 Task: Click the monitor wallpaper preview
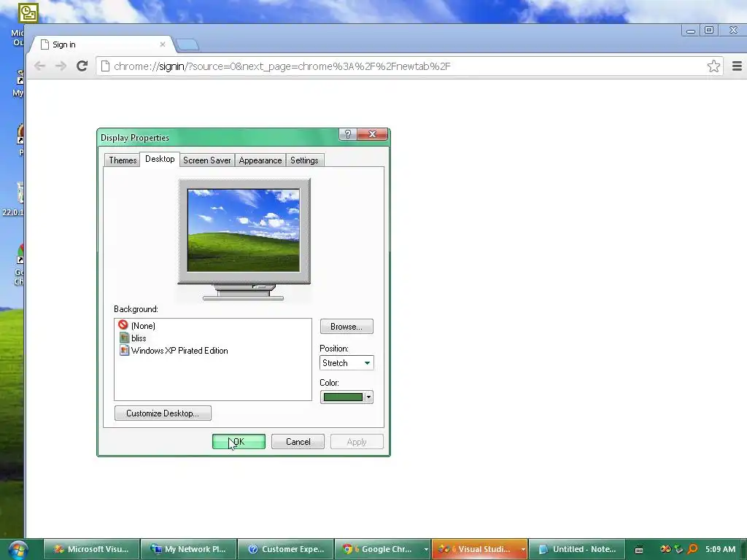[x=244, y=230]
